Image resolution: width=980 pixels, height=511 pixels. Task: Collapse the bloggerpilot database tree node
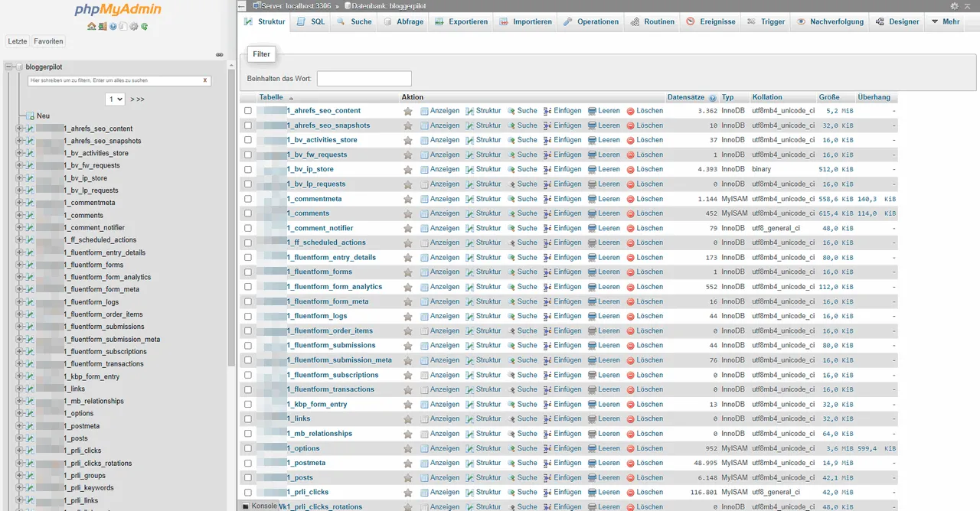pyautogui.click(x=8, y=67)
